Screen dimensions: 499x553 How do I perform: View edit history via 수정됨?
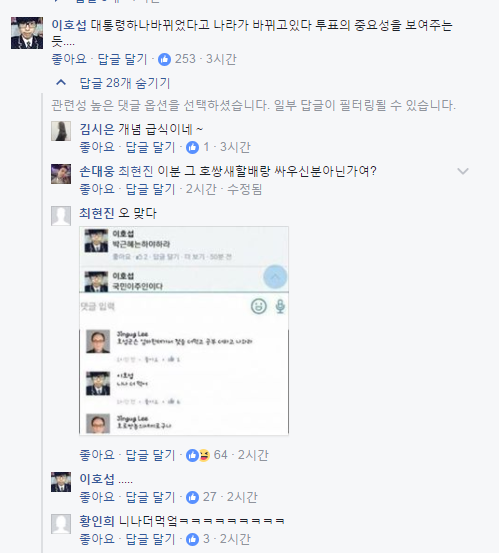click(244, 189)
